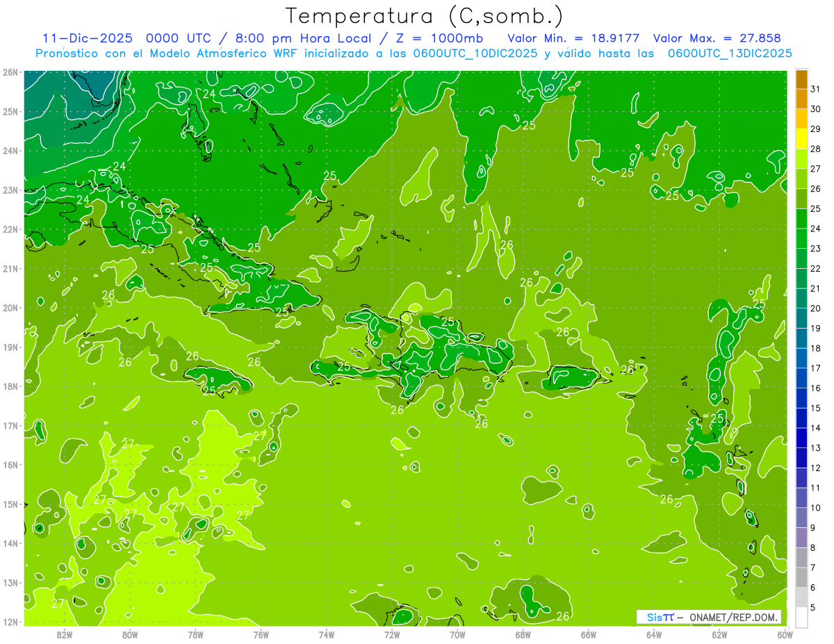Image resolution: width=834 pixels, height=644 pixels.
Task: Click legend swatch between values 16 and 17
Action: 801,378
